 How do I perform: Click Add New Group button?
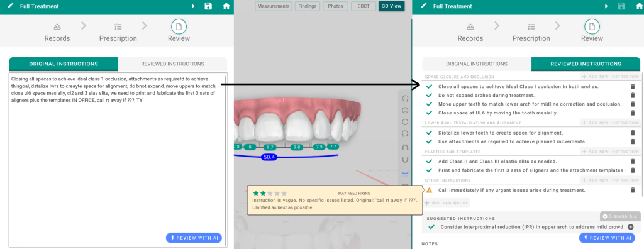pos(447,203)
